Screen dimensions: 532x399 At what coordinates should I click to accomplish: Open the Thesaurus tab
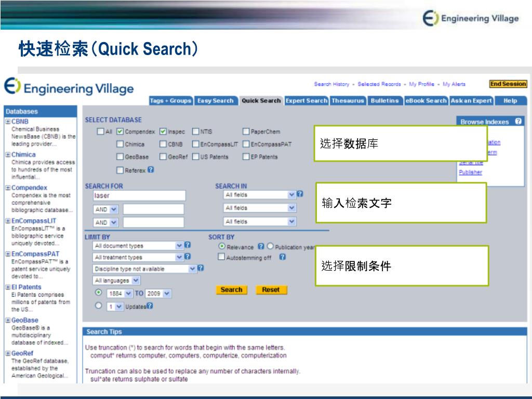coord(348,101)
